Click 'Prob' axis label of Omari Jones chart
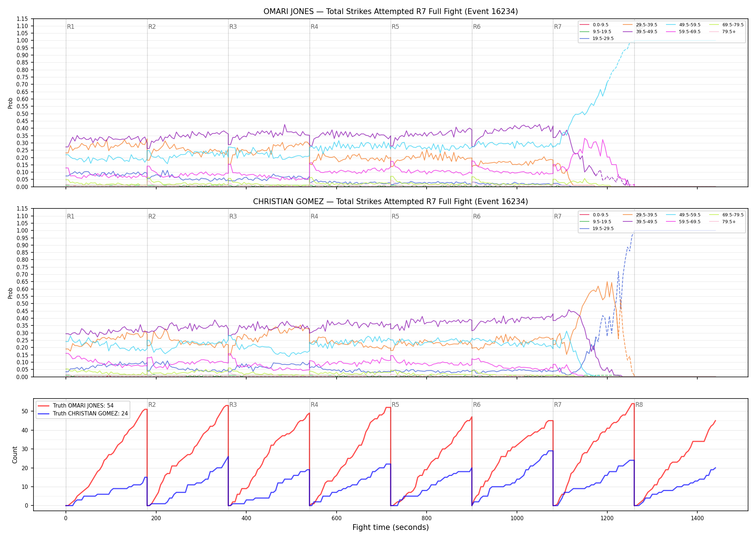Image resolution: width=756 pixels, height=540 pixels. [10, 103]
